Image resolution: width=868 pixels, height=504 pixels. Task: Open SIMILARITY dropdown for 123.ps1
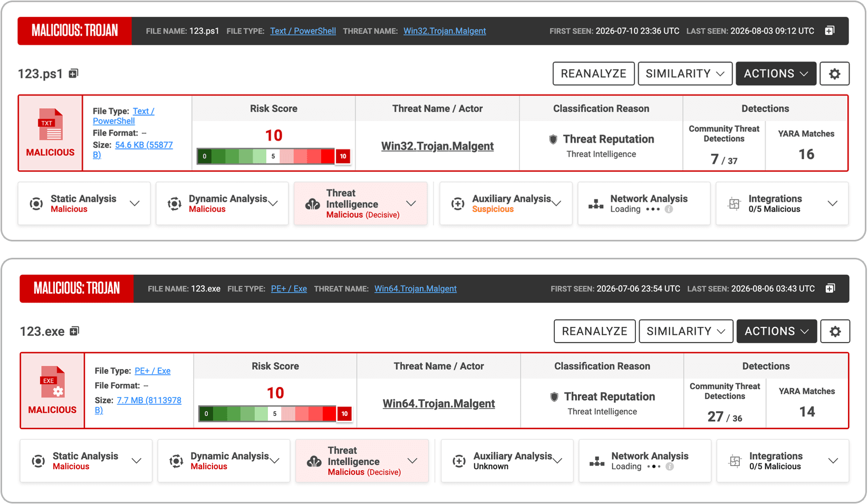pos(685,74)
